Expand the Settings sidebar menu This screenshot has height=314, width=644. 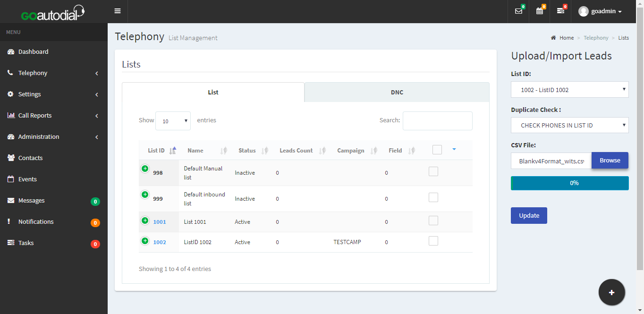coord(54,94)
